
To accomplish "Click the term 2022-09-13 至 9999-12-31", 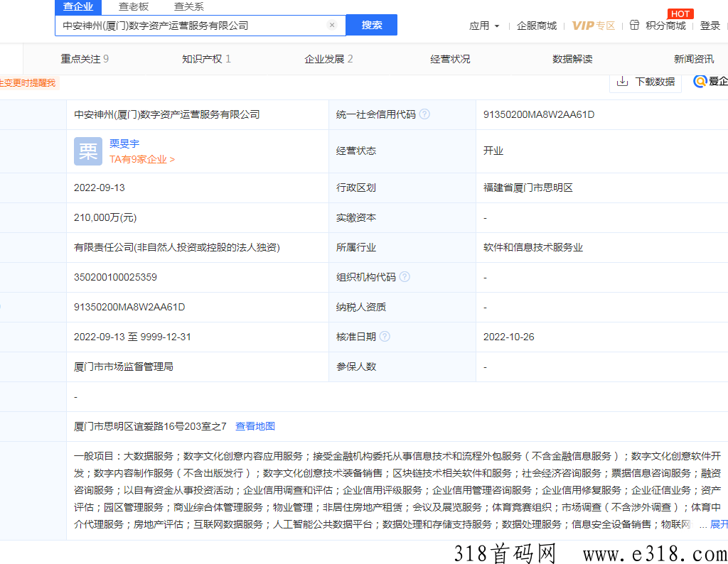I will [x=132, y=337].
